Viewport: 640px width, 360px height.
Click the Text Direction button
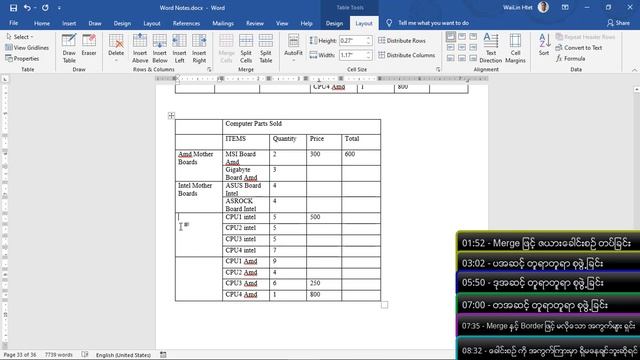491,48
